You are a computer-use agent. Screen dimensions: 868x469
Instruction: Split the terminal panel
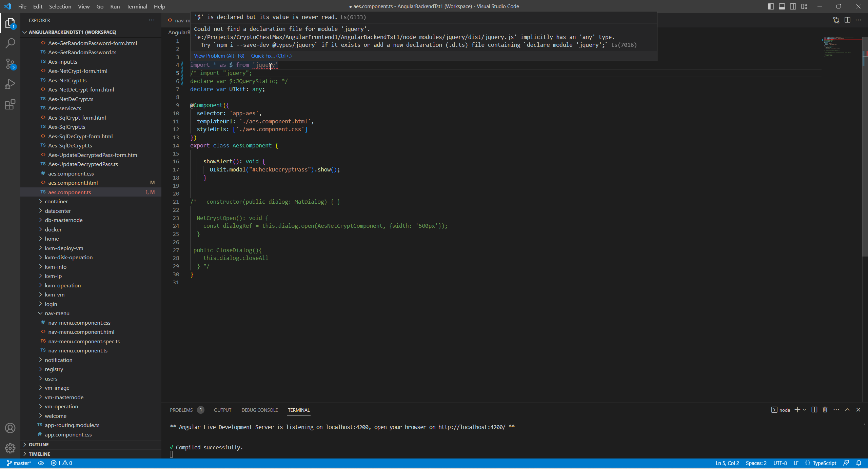[814, 410]
